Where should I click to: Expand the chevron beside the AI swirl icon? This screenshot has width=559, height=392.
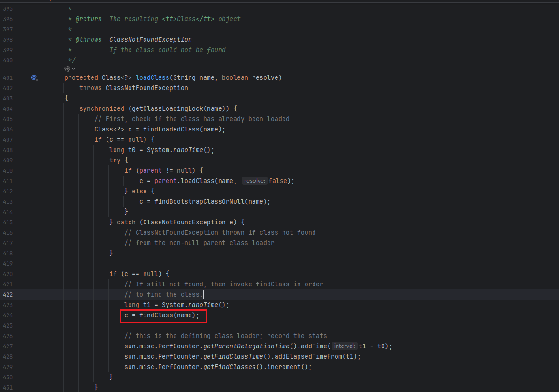click(x=73, y=69)
